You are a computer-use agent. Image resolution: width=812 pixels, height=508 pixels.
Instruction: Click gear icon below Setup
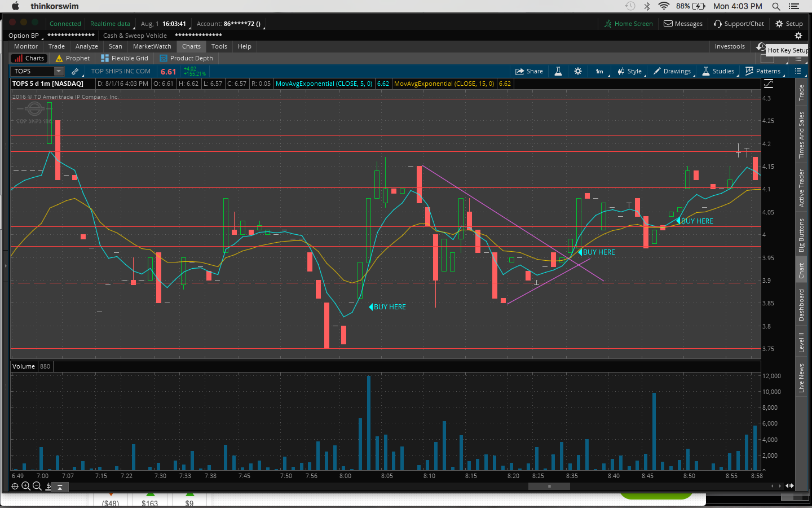798,36
